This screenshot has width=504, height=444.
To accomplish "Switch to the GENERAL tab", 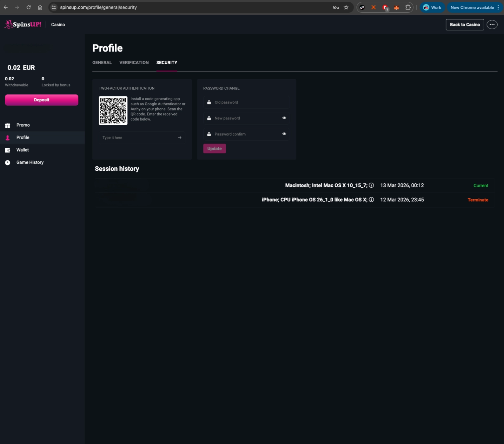I will tap(102, 63).
